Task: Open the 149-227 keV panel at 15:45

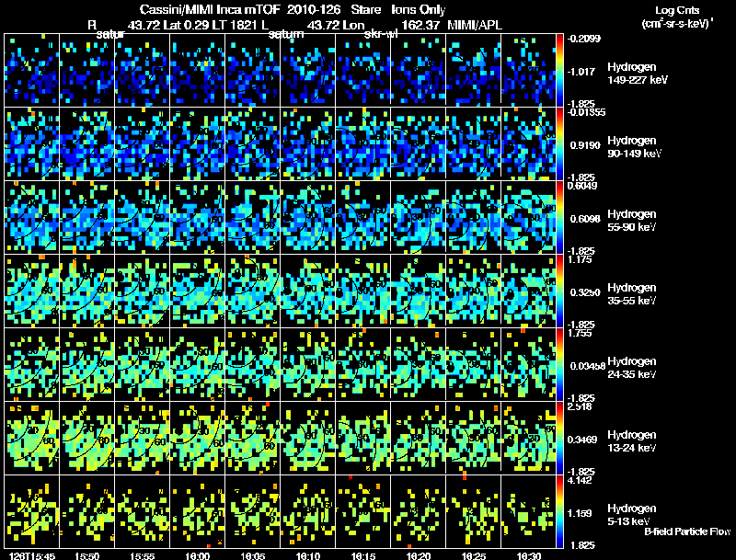Action: [x=31, y=70]
